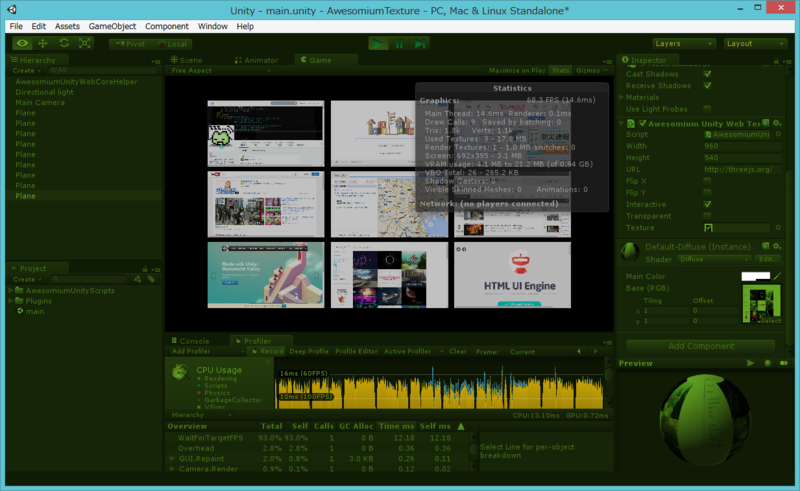Click Search by Type icon in Project
Image resolution: width=800 pixels, height=491 pixels.
click(137, 279)
